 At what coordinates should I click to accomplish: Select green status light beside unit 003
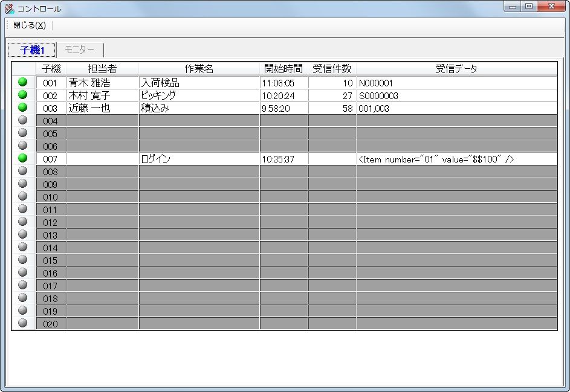[23, 108]
